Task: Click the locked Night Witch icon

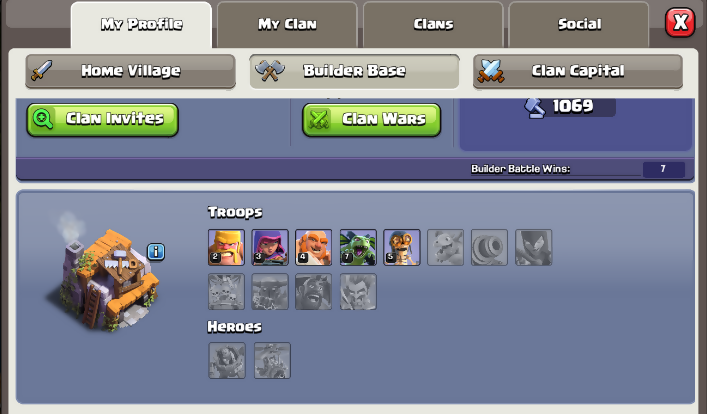Action: [x=533, y=247]
